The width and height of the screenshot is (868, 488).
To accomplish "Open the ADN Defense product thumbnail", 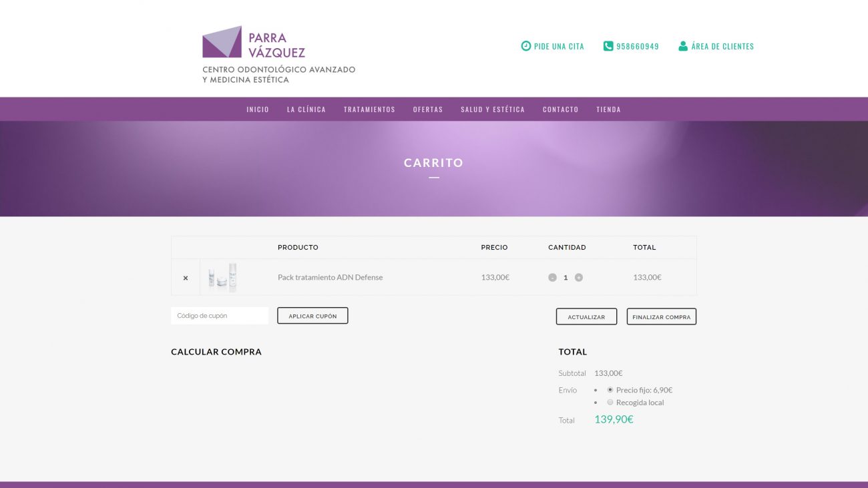I will click(x=222, y=277).
